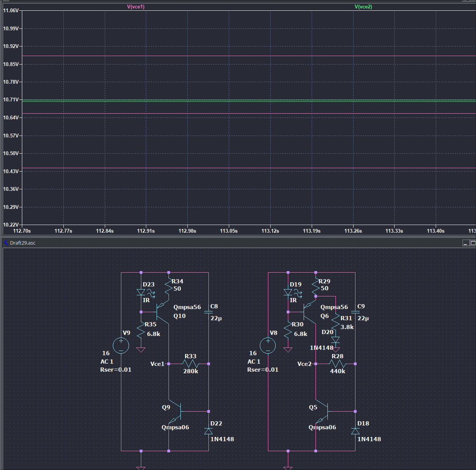The width and height of the screenshot is (476, 470).
Task: Click the Vce2 net label
Action: tap(304, 364)
